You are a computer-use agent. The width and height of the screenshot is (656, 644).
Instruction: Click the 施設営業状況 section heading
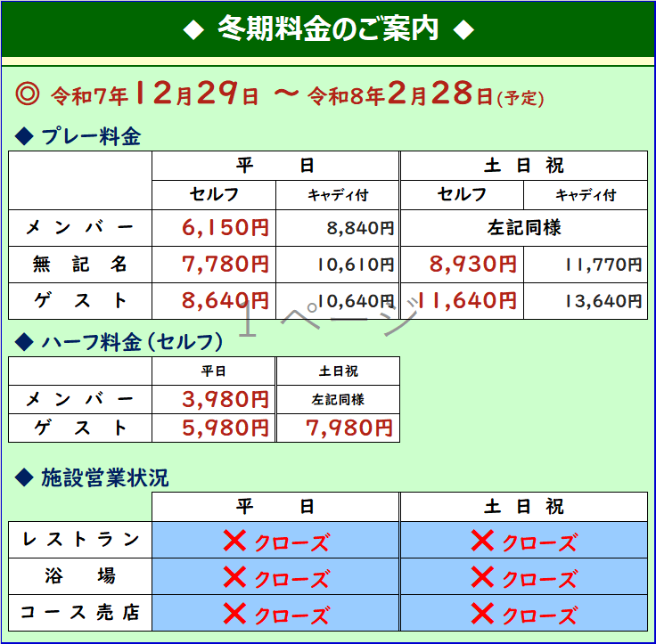[x=104, y=477]
